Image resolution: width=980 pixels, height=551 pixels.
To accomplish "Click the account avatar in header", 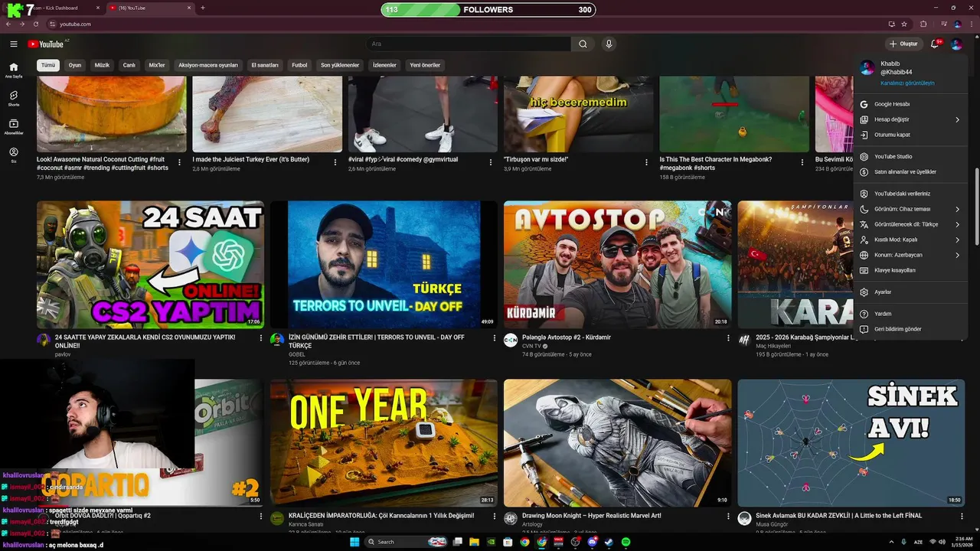I will point(956,44).
